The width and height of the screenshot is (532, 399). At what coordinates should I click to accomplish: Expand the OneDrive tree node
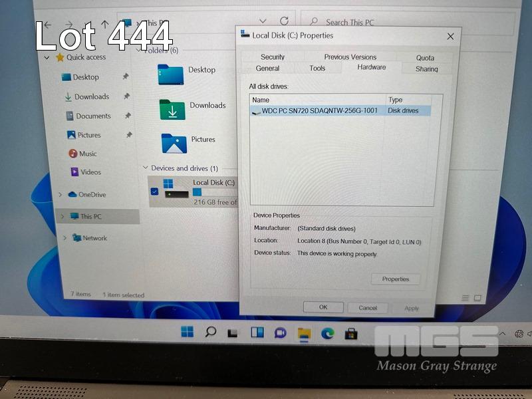coord(61,195)
